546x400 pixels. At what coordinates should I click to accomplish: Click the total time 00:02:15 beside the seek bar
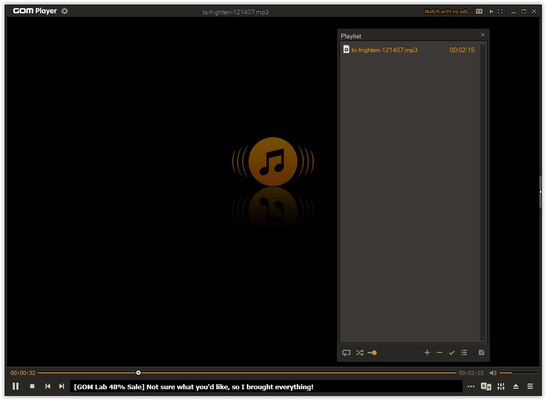click(x=471, y=373)
